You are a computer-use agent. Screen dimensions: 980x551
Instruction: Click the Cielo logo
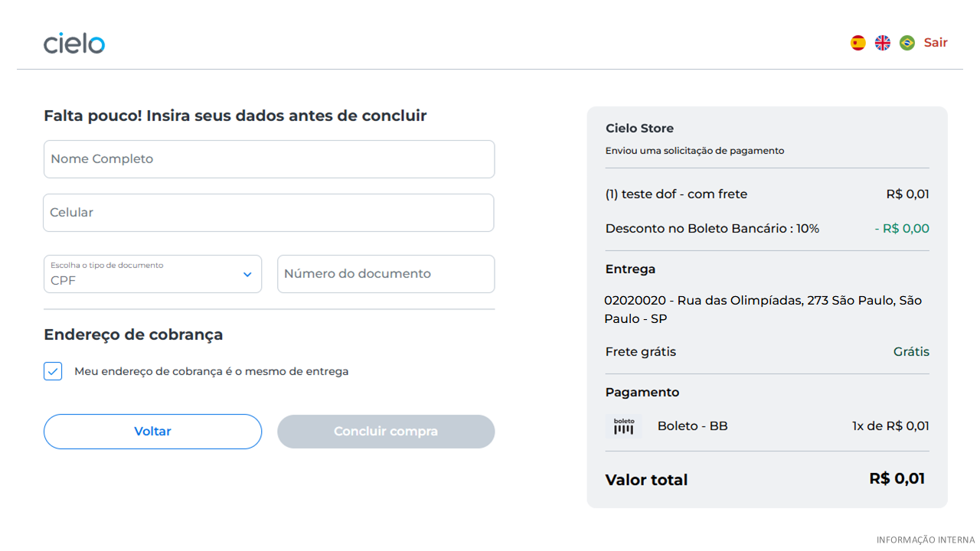[x=74, y=43]
